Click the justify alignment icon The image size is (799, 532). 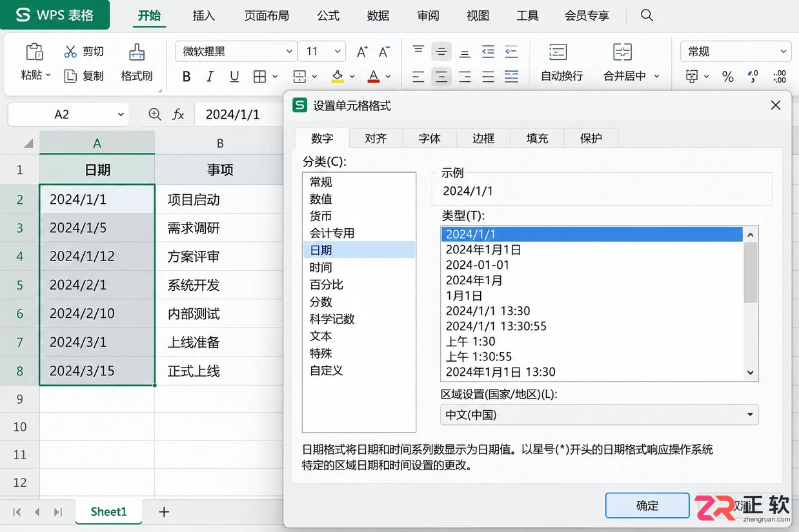[x=489, y=77]
